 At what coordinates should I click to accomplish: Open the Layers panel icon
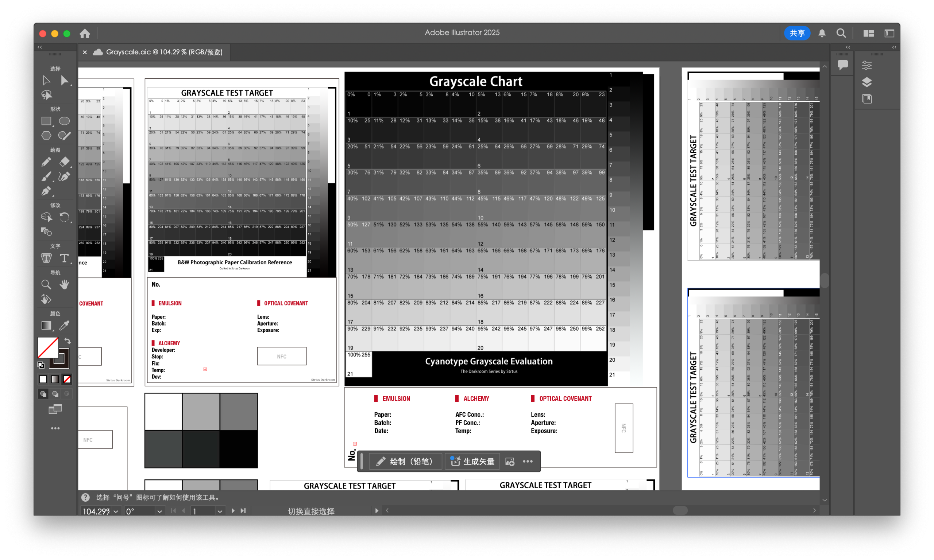(x=867, y=82)
